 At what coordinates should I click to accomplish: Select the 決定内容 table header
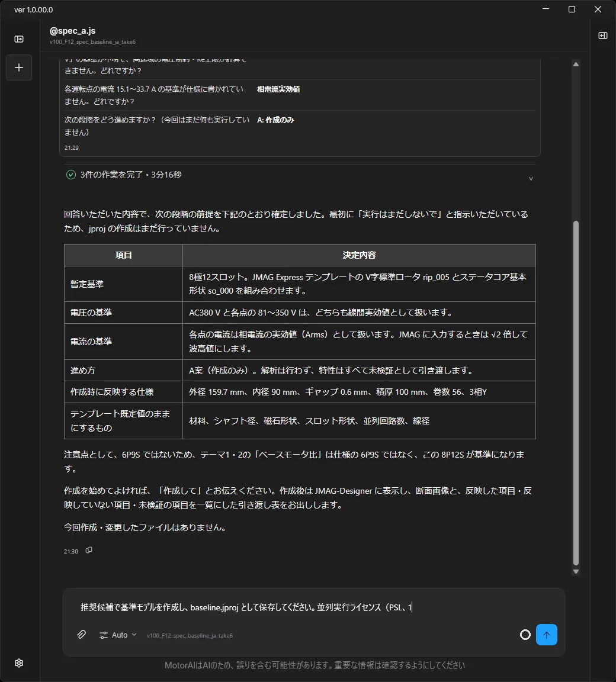359,255
